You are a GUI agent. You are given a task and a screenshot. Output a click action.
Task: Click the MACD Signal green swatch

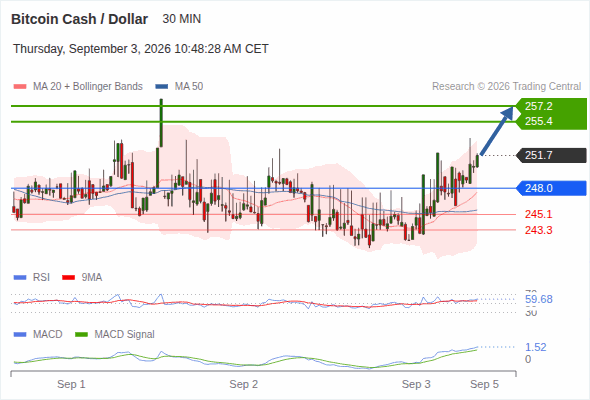tap(81, 334)
